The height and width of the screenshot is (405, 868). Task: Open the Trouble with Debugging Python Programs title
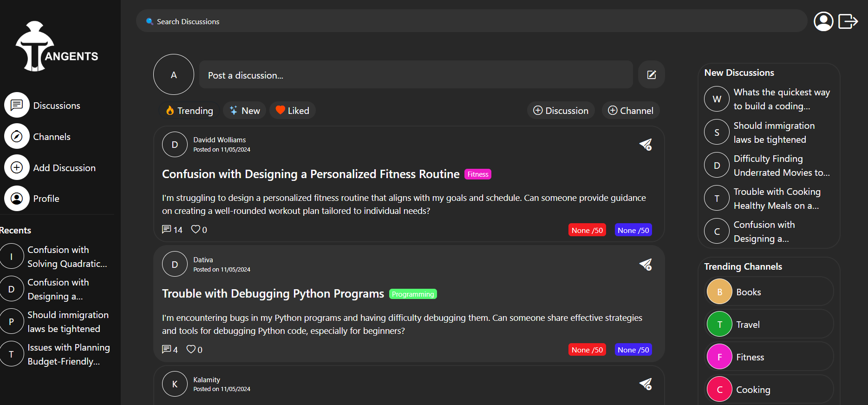tap(273, 294)
